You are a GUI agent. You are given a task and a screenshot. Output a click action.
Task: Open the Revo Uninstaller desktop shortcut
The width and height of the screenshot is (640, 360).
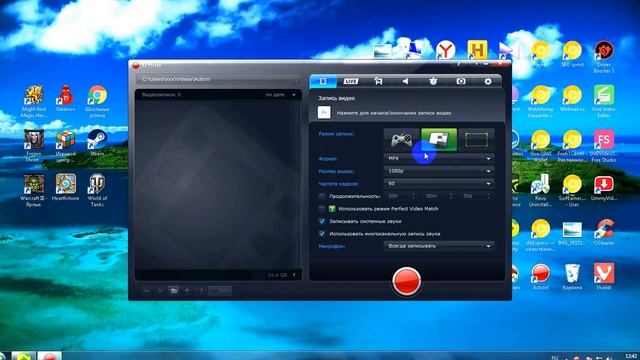[540, 190]
